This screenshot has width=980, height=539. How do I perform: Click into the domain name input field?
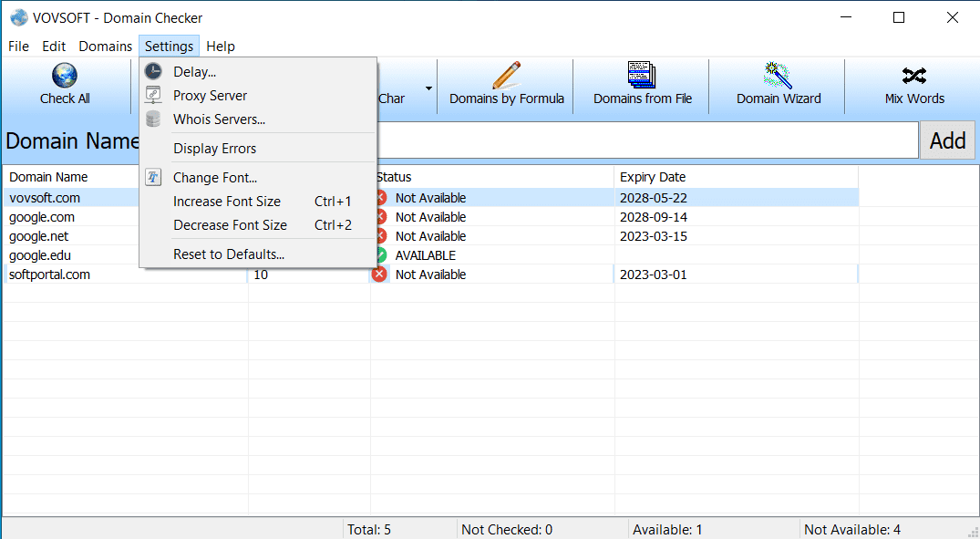point(647,140)
